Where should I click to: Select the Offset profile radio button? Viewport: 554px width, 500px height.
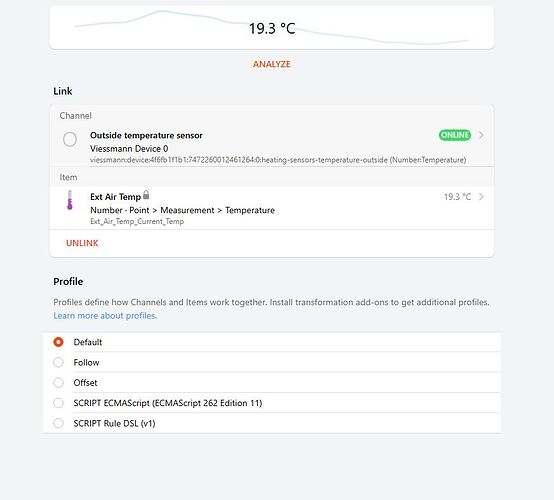[58, 383]
